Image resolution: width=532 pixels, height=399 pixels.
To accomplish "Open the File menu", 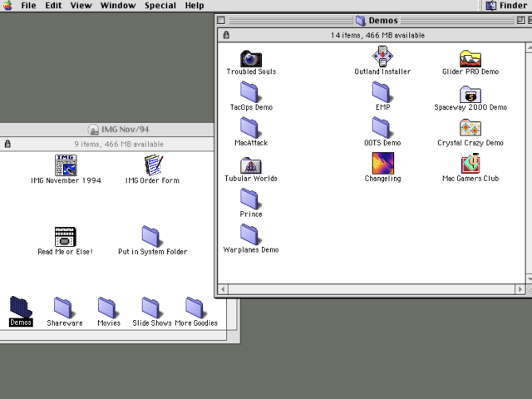I will tap(28, 6).
